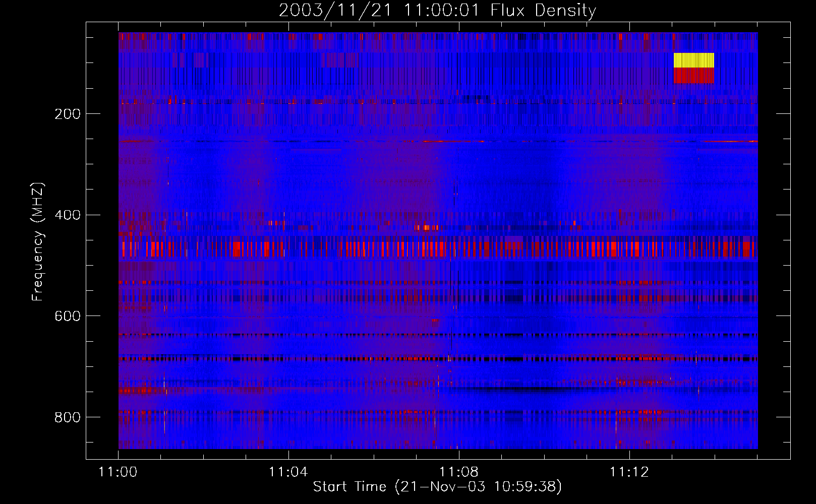Select the 11:00 time tick label
This screenshot has height=504, width=816.
(x=118, y=472)
